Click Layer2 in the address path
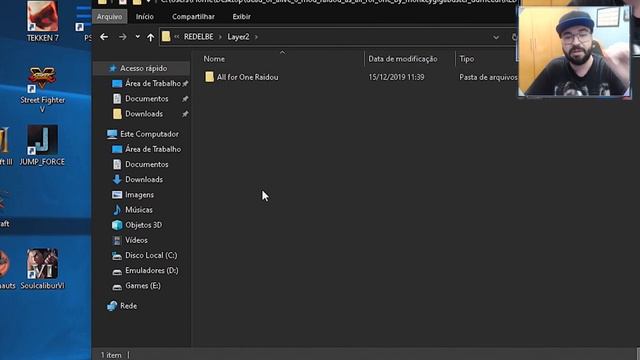640x360 pixels. pyautogui.click(x=238, y=37)
